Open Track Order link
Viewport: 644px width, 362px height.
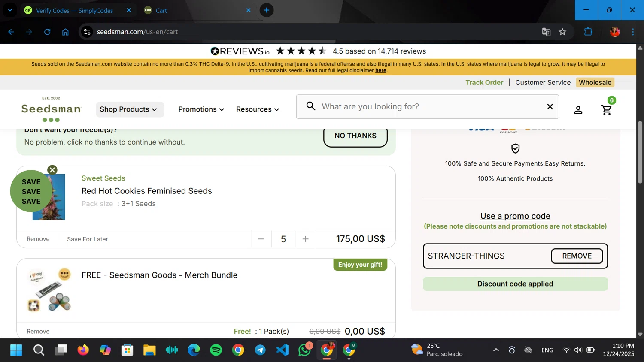484,82
